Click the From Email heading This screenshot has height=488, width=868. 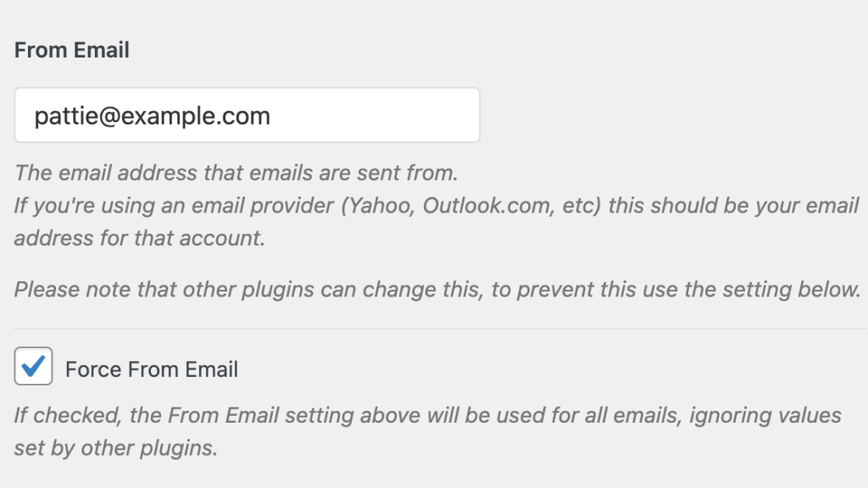pos(71,49)
